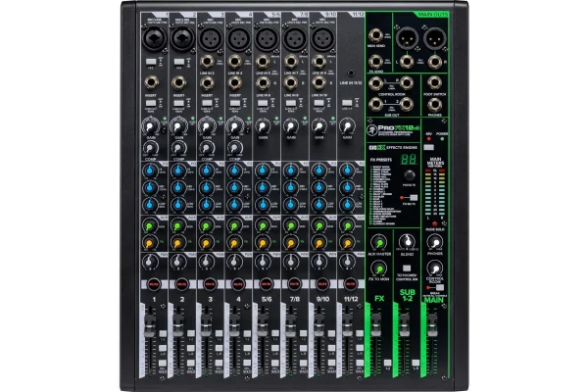Click the yellow FX send knob on channel 4

pos(234,243)
